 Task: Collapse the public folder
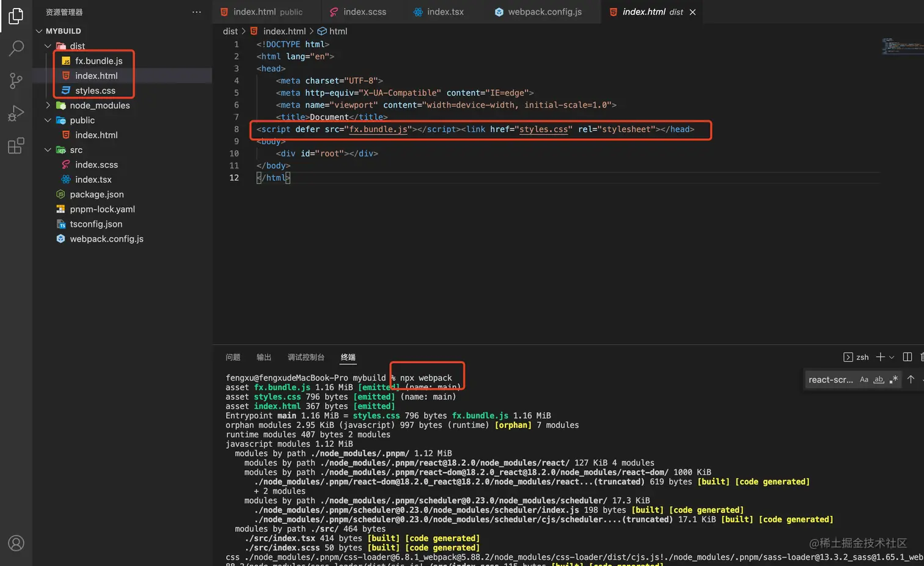(x=48, y=120)
